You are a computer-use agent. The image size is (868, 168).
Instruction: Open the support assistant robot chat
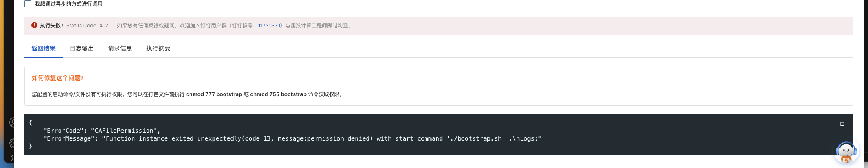(x=846, y=153)
